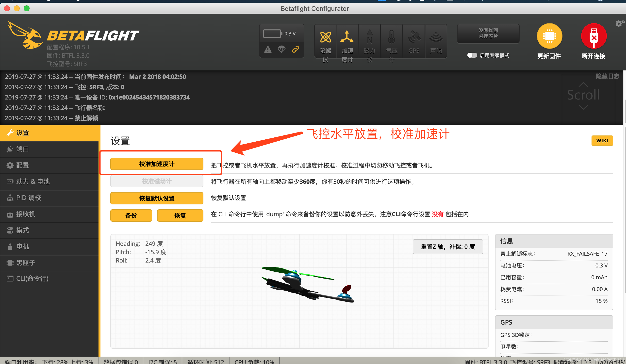Viewport: 626px width, 364px height.
Task: Click the 卫星数 satellites row
Action: tap(554, 347)
